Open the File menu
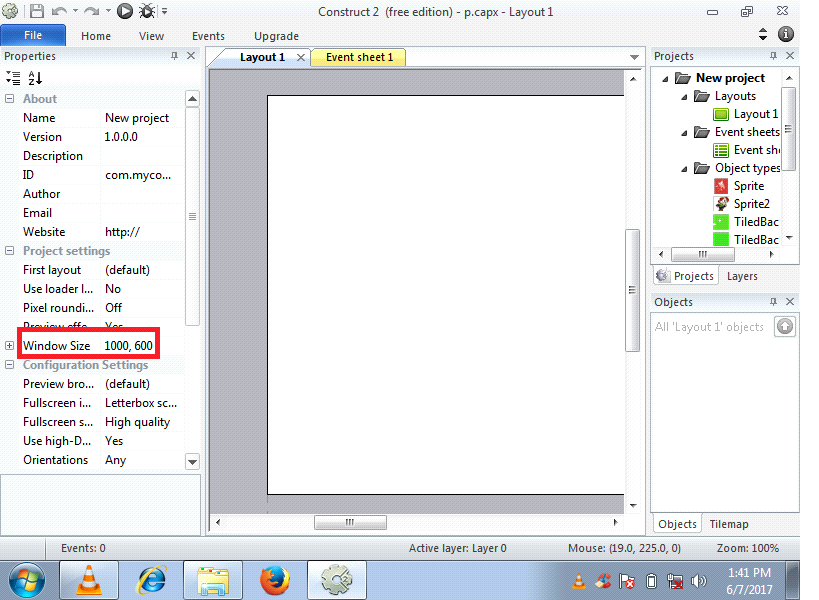The width and height of the screenshot is (819, 600). 33,34
